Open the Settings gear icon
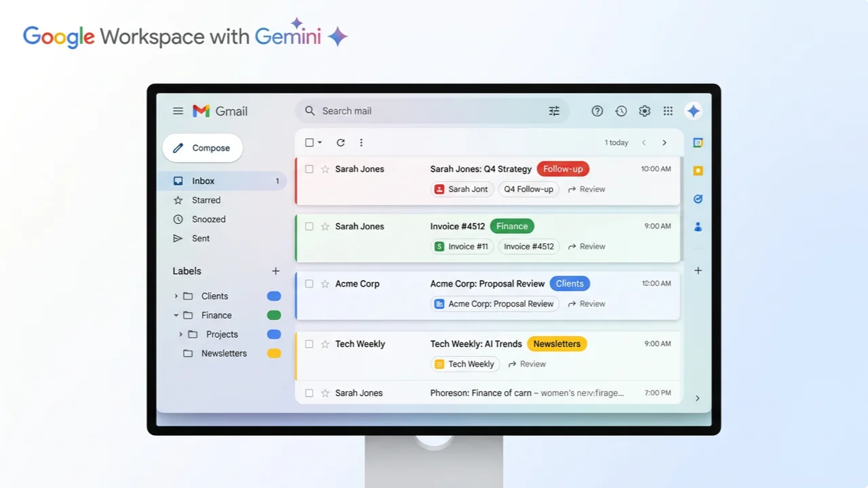 [645, 111]
